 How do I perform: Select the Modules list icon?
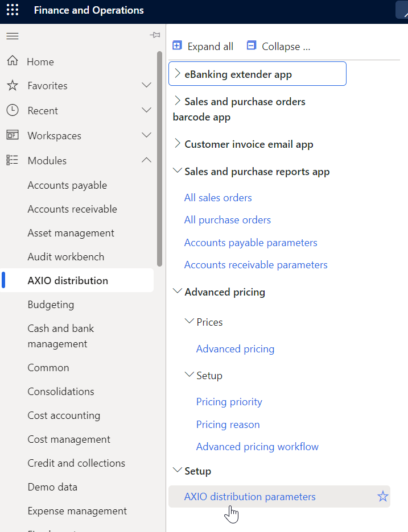click(12, 160)
